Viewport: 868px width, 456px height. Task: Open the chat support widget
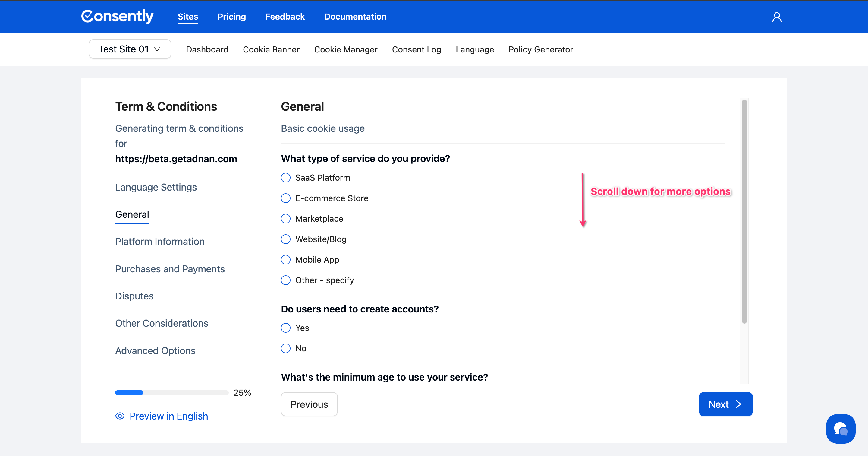(840, 429)
